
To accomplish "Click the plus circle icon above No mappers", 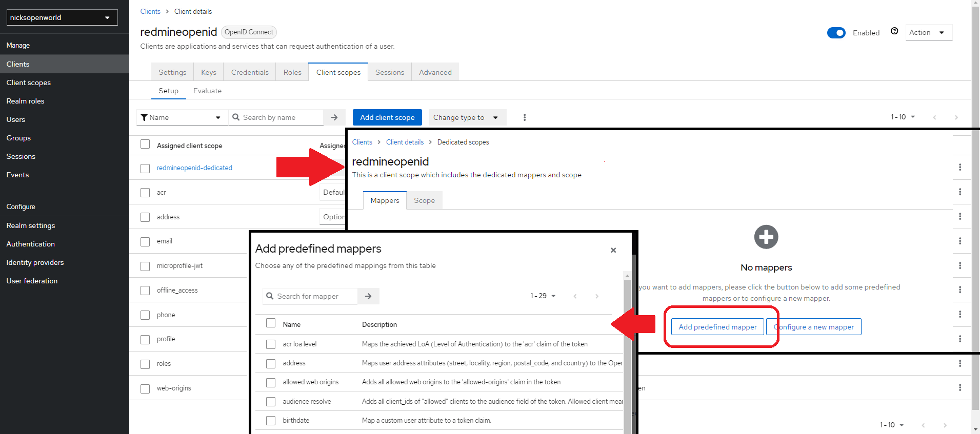I will pyautogui.click(x=766, y=237).
